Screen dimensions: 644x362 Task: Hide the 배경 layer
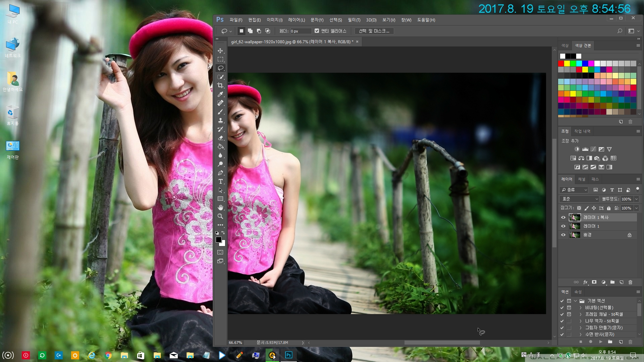563,235
